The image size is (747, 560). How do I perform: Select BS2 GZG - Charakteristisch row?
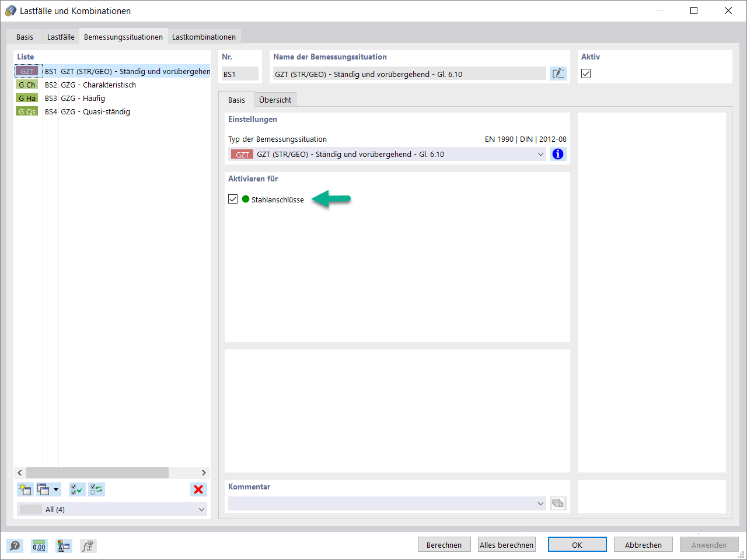[113, 85]
